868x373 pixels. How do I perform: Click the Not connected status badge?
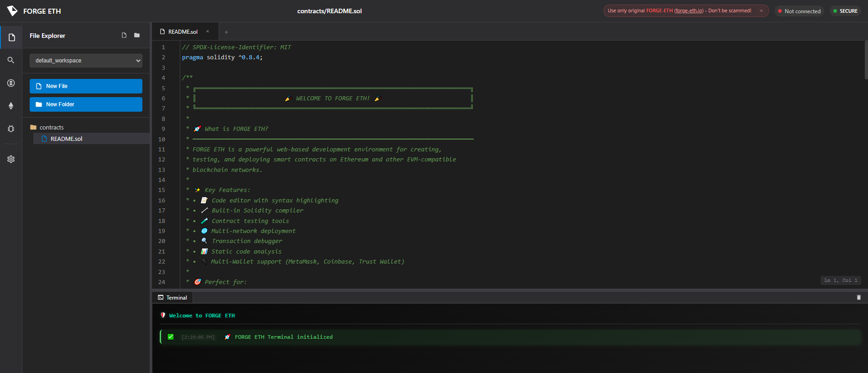(799, 11)
